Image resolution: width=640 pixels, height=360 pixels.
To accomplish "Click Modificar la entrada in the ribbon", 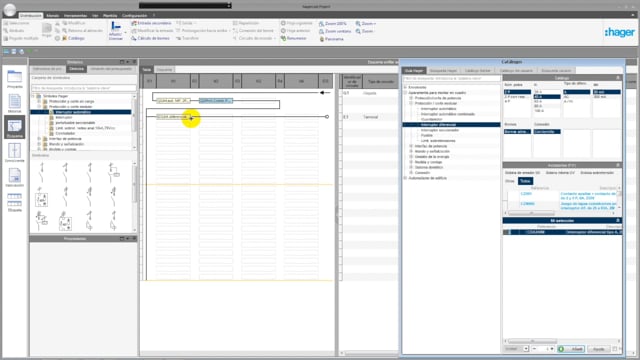I will [152, 31].
